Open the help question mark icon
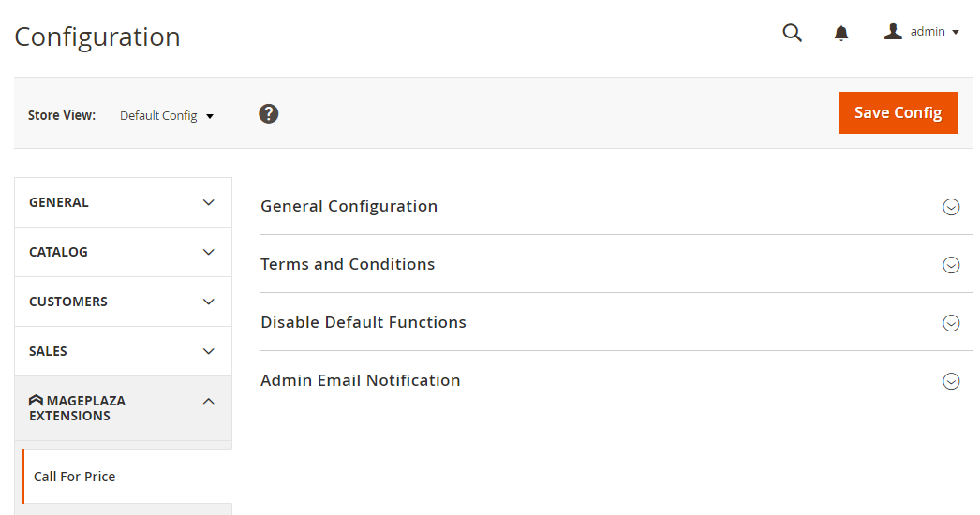Viewport: 980px width, 515px height. pyautogui.click(x=269, y=114)
